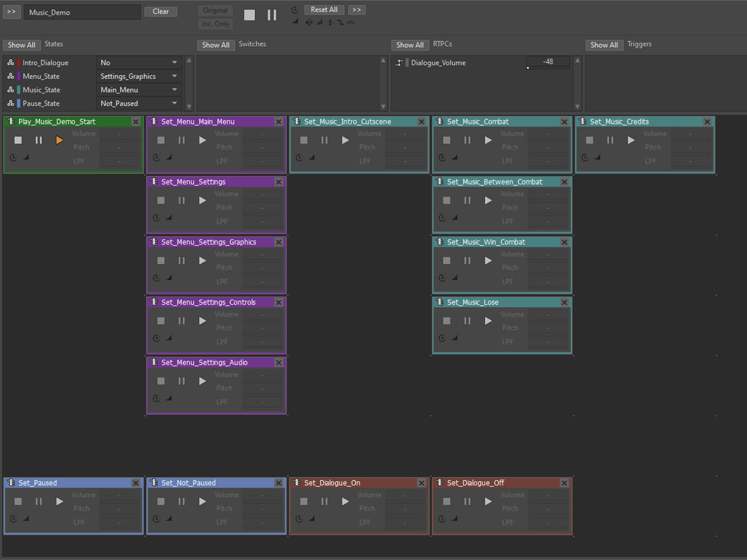Play the Set_Music_Win_Combat event
The image size is (747, 560).
click(x=488, y=260)
